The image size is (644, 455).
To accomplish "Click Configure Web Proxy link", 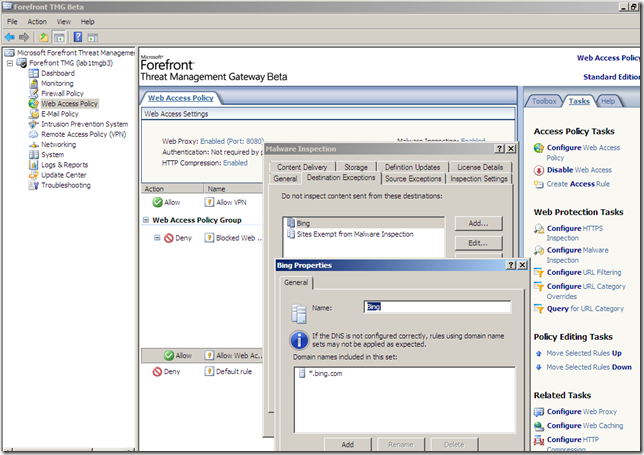I will pyautogui.click(x=582, y=411).
